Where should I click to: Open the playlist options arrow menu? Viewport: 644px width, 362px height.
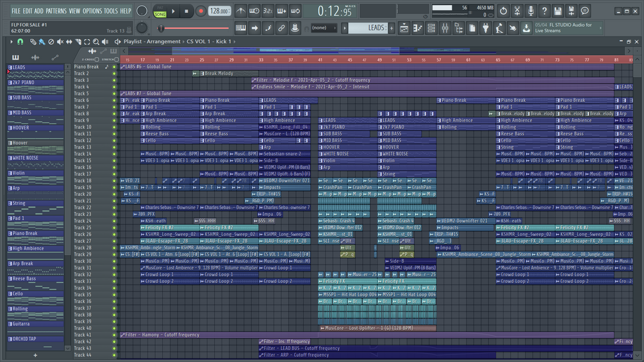(11, 42)
